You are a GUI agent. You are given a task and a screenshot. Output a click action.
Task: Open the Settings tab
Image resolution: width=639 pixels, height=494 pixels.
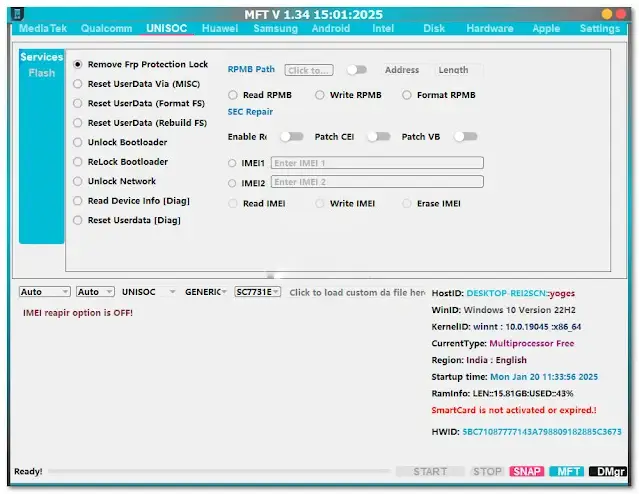point(600,28)
